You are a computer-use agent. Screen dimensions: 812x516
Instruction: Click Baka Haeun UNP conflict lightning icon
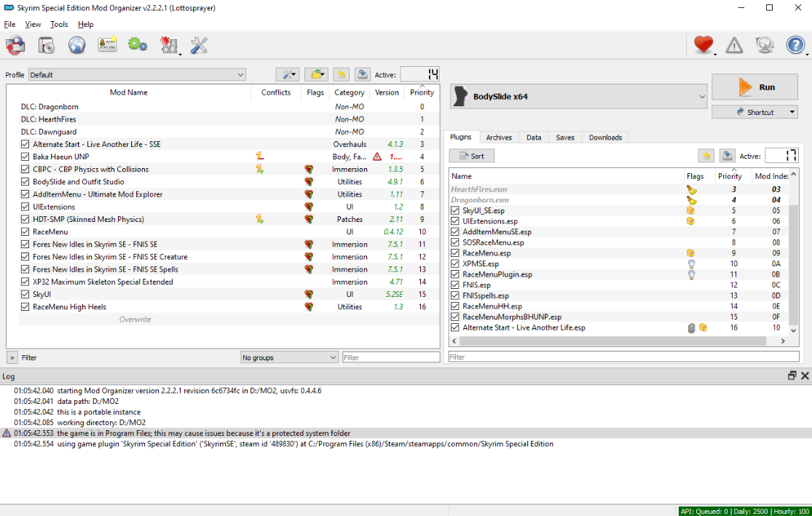[260, 156]
